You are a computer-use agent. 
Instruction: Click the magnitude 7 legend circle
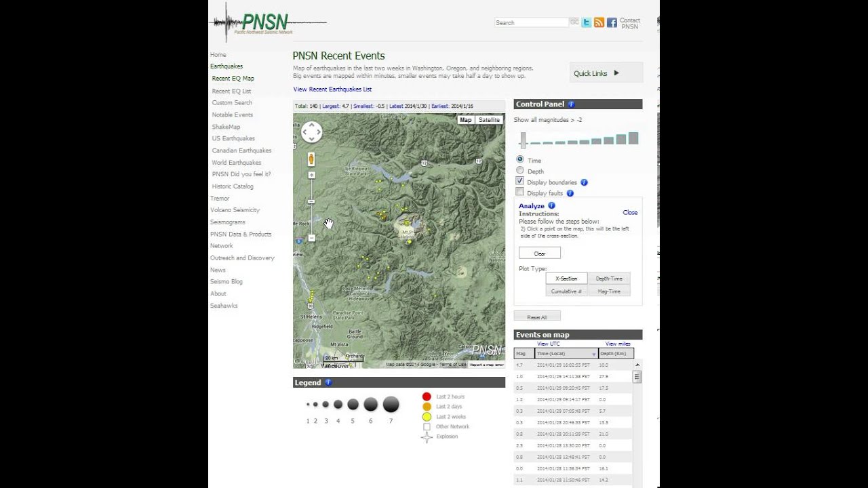pos(391,405)
